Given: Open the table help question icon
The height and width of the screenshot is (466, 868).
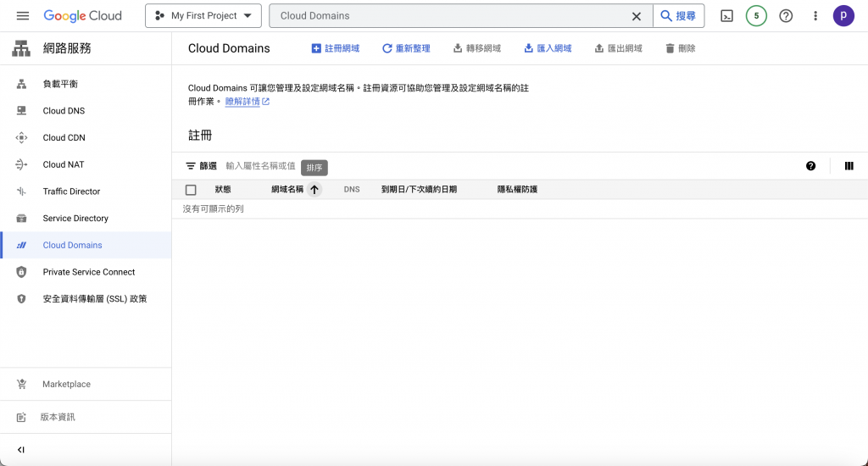Looking at the screenshot, I should tap(810, 166).
